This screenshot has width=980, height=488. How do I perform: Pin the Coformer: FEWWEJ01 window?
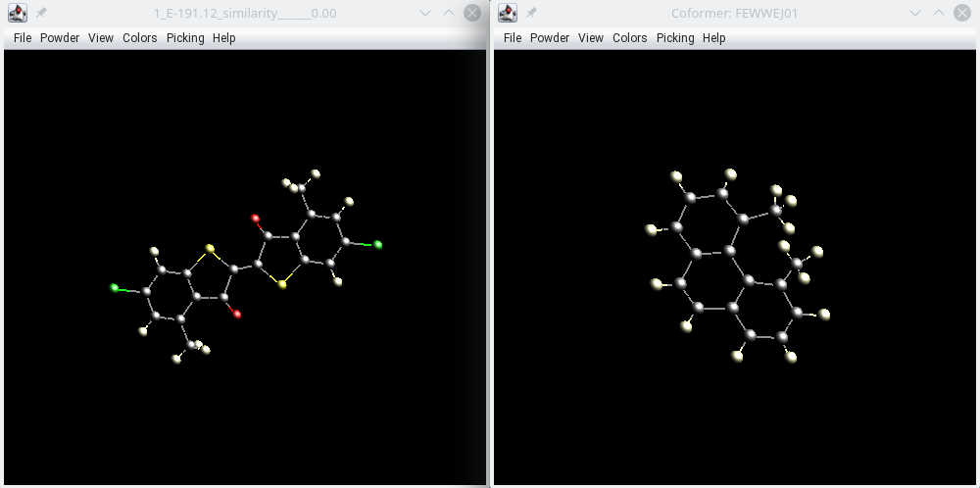[531, 13]
